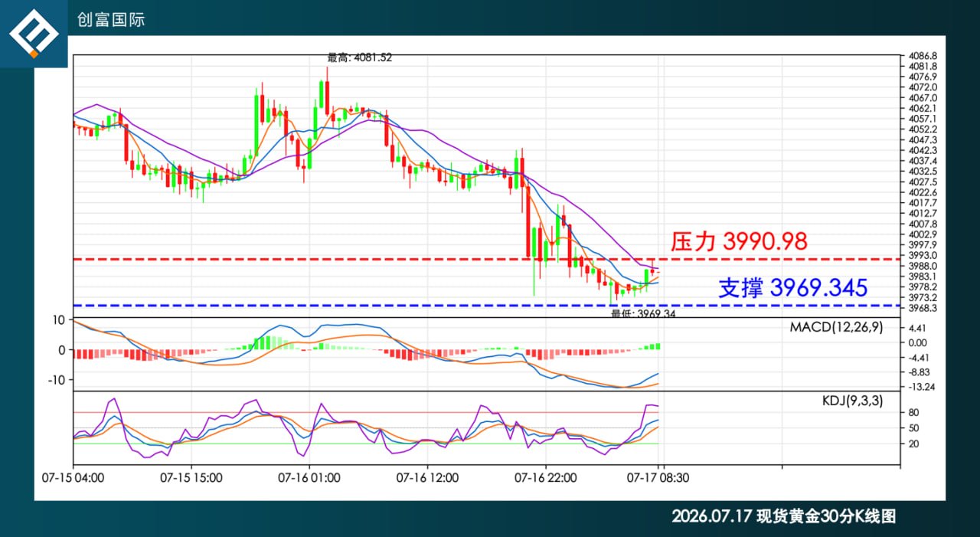
Task: Select the 支撑 3969.345 support label
Action: [792, 288]
